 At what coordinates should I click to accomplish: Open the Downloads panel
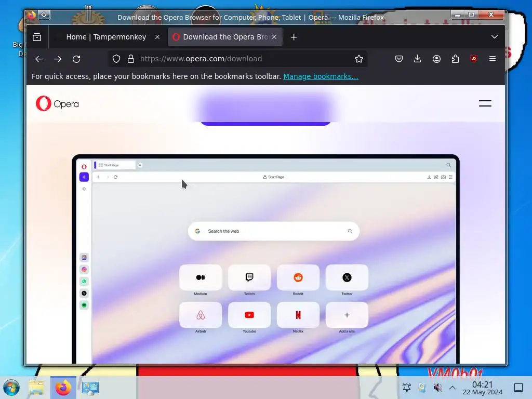tap(418, 59)
